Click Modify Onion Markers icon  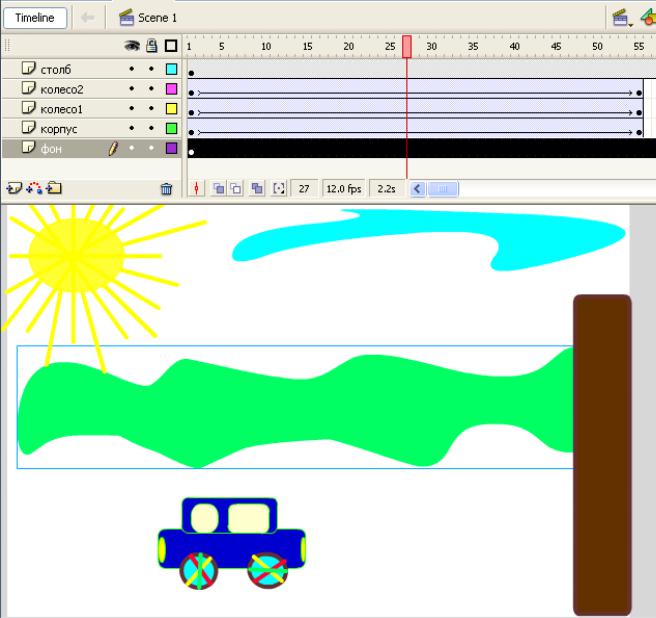pos(279,189)
